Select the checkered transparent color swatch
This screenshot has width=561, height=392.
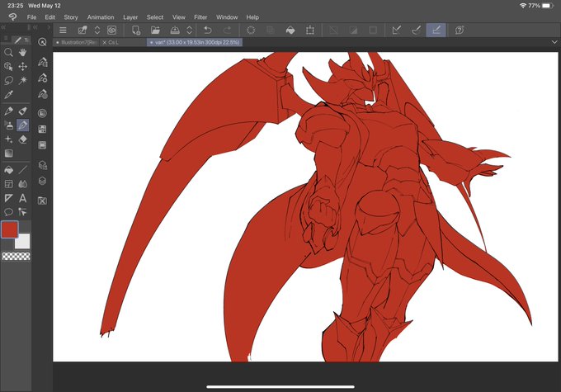[x=16, y=256]
